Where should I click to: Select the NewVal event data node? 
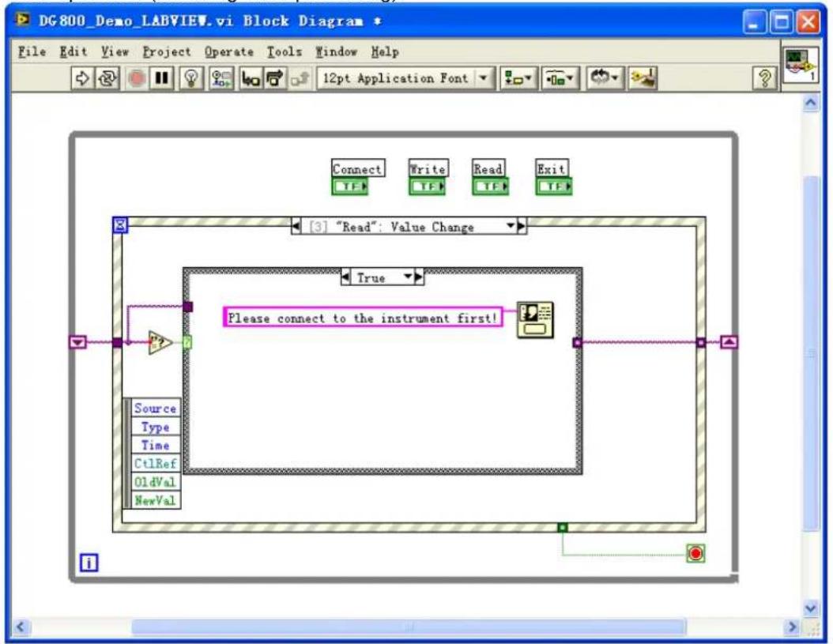point(155,500)
